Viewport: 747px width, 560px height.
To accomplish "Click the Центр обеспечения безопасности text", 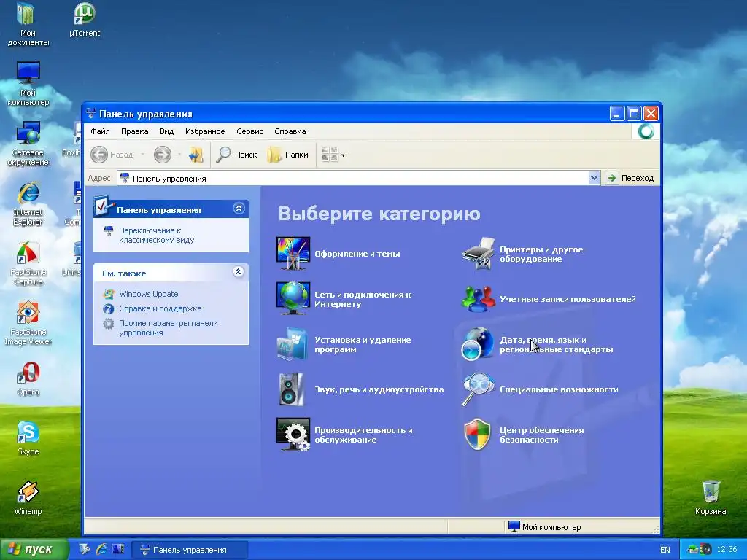I will [542, 435].
